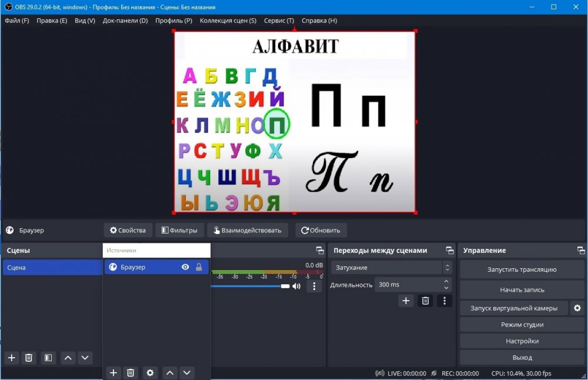Open the Сервис (T) menu
The width and height of the screenshot is (588, 380).
279,21
